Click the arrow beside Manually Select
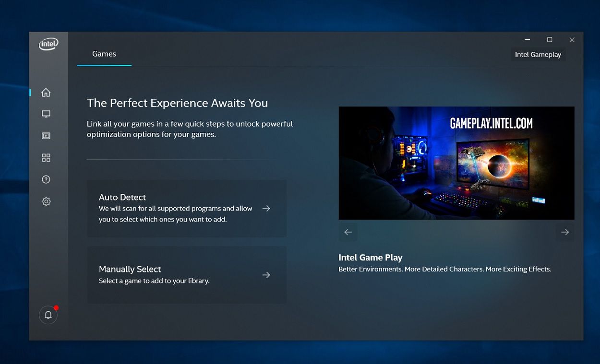Image resolution: width=600 pixels, height=364 pixels. [266, 275]
